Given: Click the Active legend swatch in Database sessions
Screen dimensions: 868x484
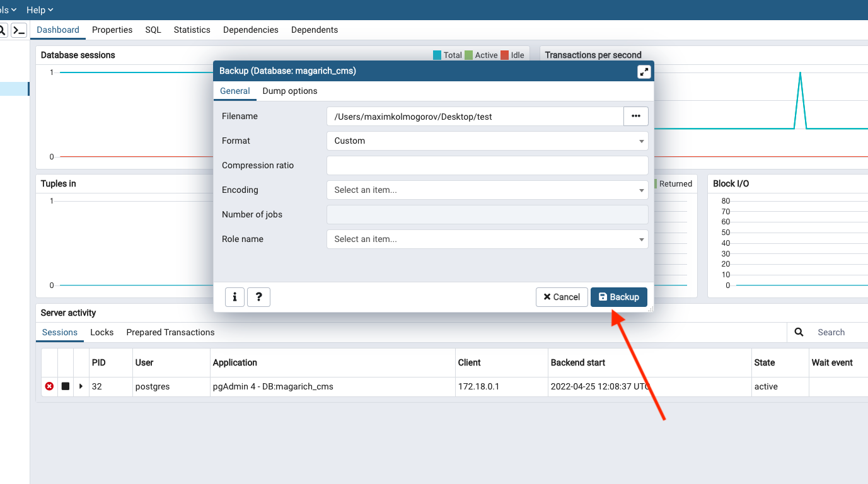Looking at the screenshot, I should (x=468, y=55).
